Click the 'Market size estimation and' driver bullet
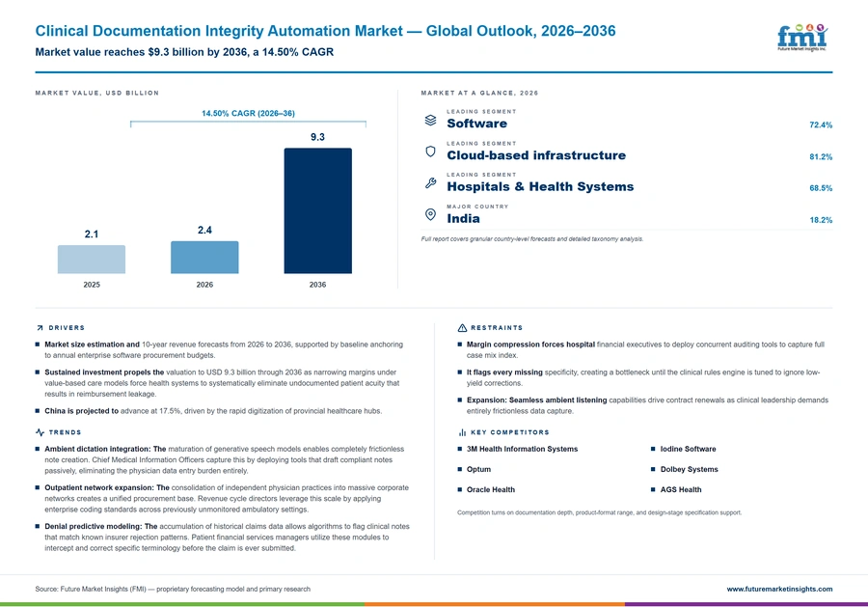 (x=224, y=350)
